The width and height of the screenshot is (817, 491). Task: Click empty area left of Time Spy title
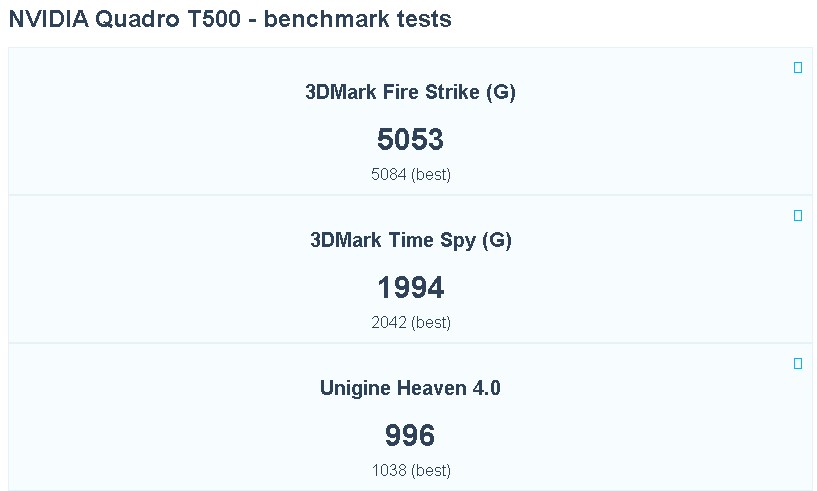click(150, 241)
